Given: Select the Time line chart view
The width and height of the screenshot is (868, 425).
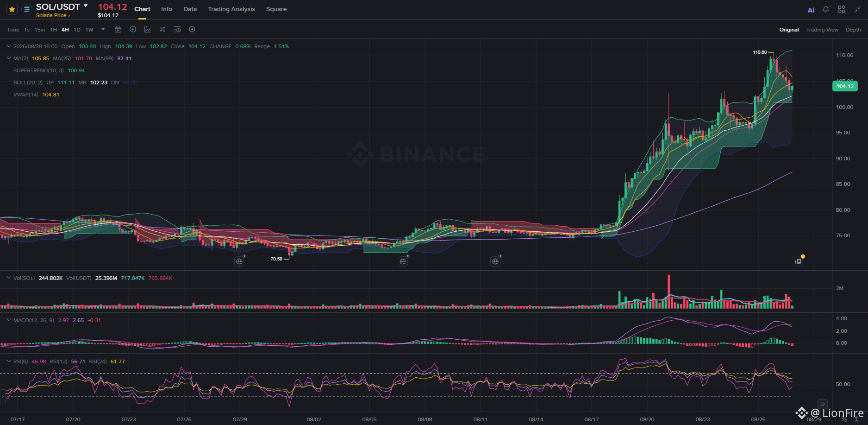Looking at the screenshot, I should (x=13, y=30).
